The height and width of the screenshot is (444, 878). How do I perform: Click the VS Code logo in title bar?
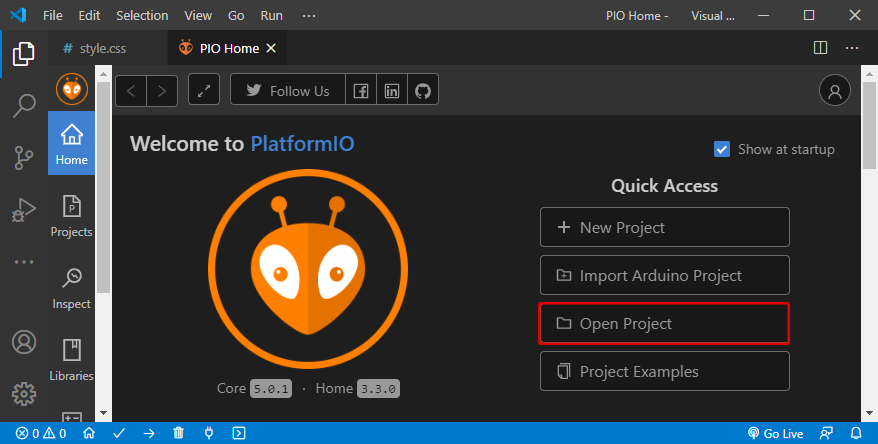pyautogui.click(x=18, y=15)
